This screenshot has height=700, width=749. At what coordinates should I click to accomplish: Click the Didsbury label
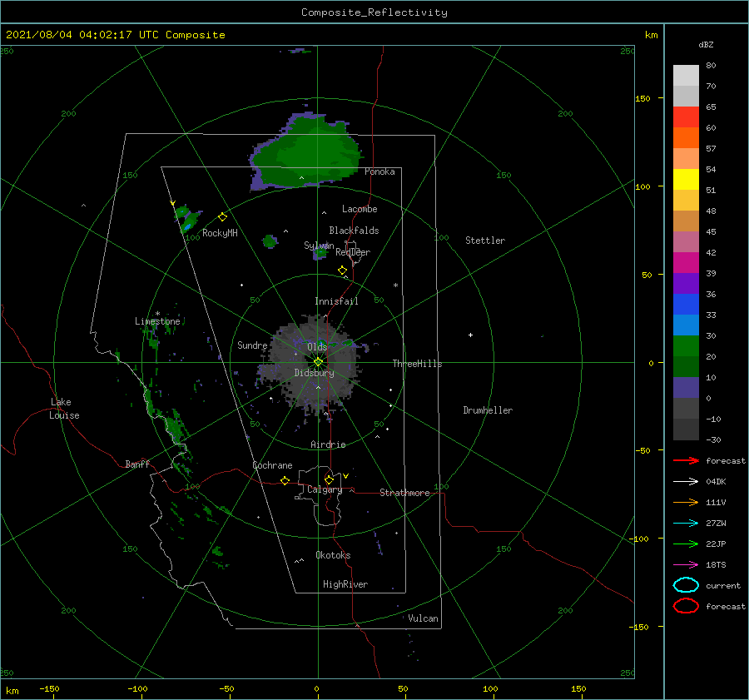coord(314,373)
